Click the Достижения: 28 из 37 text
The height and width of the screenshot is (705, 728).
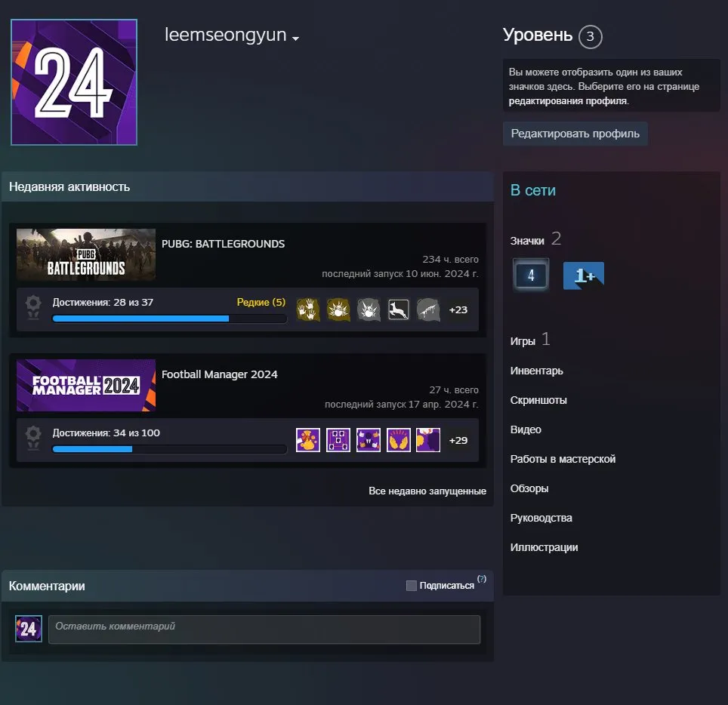(103, 302)
